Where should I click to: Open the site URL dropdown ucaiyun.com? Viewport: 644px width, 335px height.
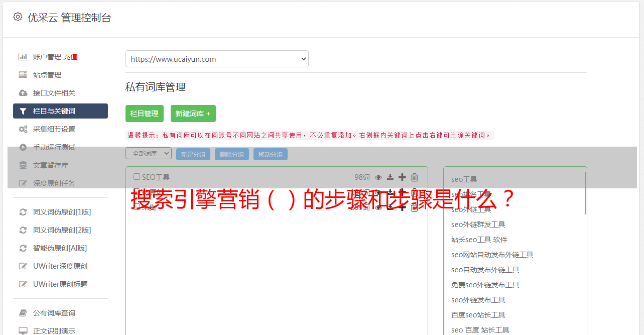(217, 59)
